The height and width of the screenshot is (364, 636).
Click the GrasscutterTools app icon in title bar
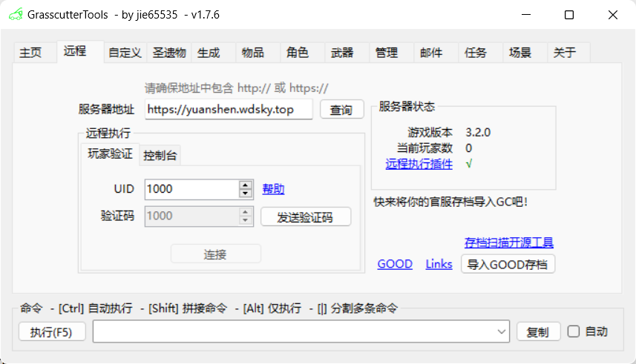pos(15,15)
